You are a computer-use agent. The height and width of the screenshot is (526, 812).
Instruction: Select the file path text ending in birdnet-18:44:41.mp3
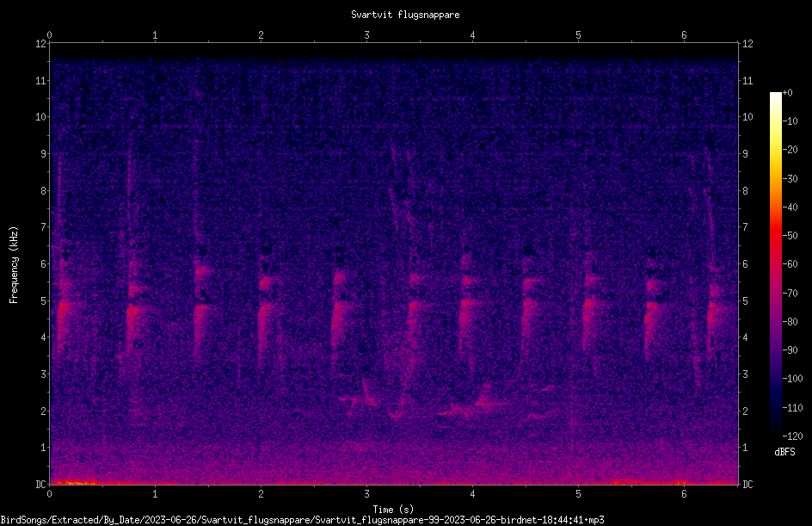pos(303,520)
